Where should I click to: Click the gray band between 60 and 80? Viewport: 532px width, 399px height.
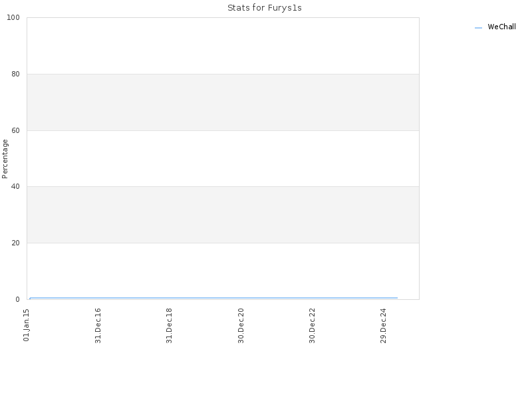(223, 102)
